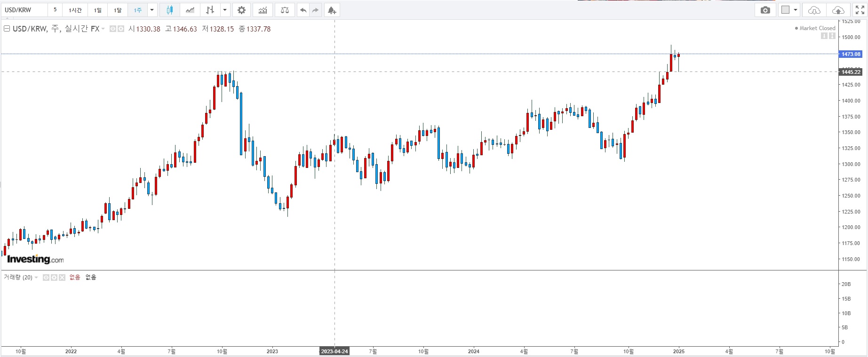Viewport: 868px width, 357px height.
Task: Toggle visibility of the 거래량 volume indicator
Action: [x=46, y=278]
